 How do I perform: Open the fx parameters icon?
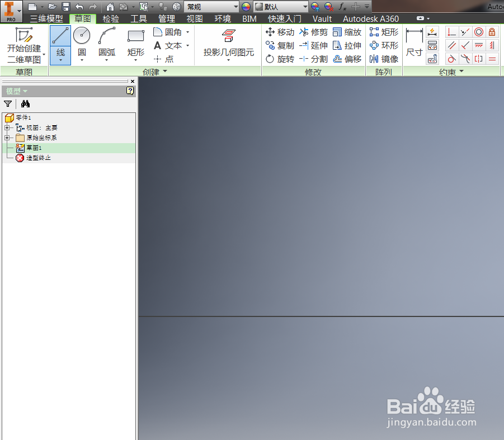click(343, 6)
